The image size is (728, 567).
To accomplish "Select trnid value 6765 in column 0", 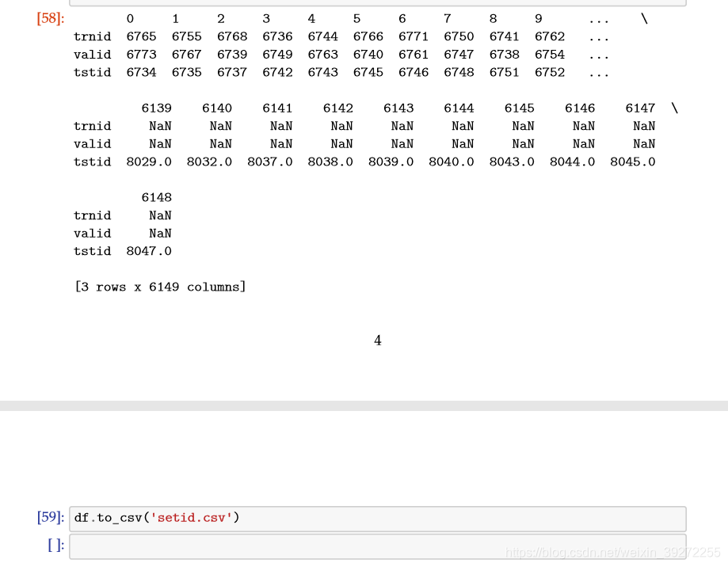I will coord(141,36).
